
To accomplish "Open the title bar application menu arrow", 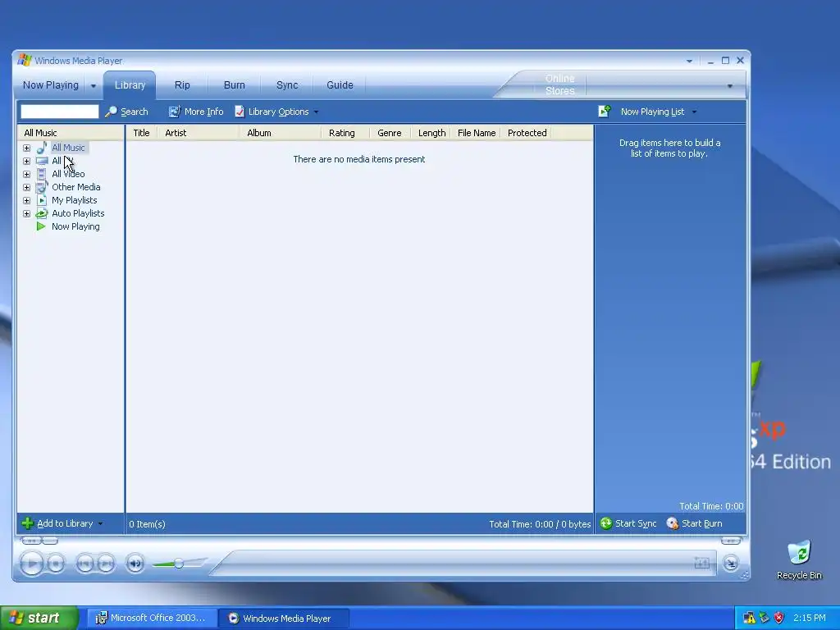I will [x=689, y=61].
